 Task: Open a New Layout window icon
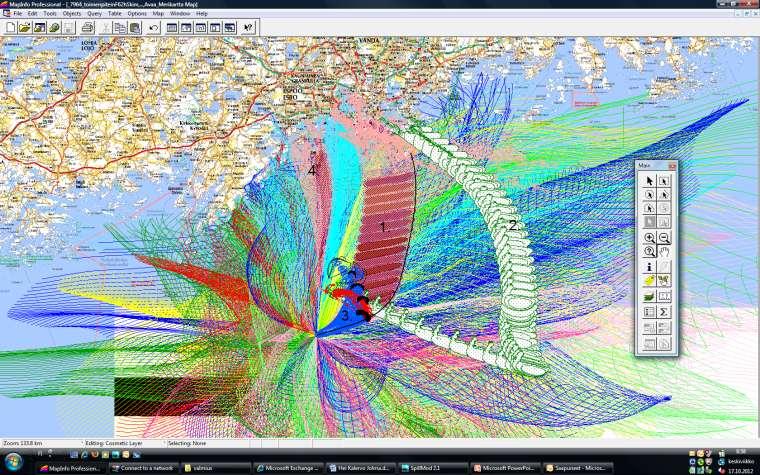pyautogui.click(x=215, y=27)
